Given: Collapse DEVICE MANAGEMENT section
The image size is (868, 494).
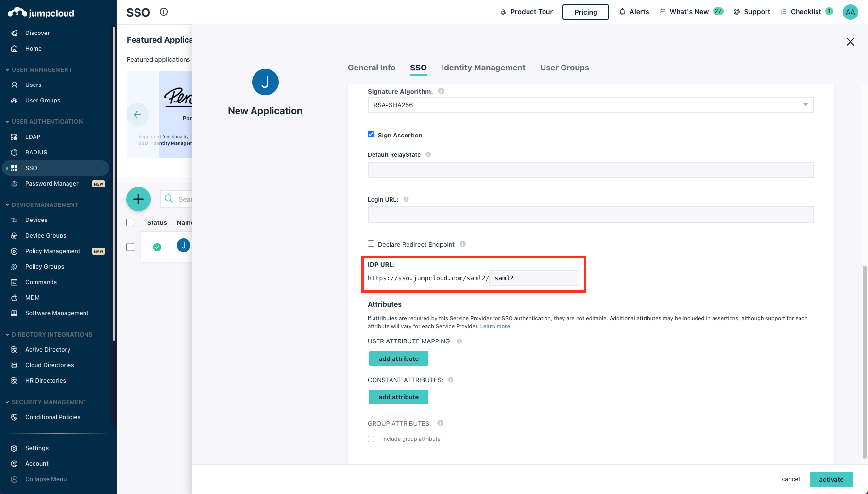Looking at the screenshot, I should 42,205.
